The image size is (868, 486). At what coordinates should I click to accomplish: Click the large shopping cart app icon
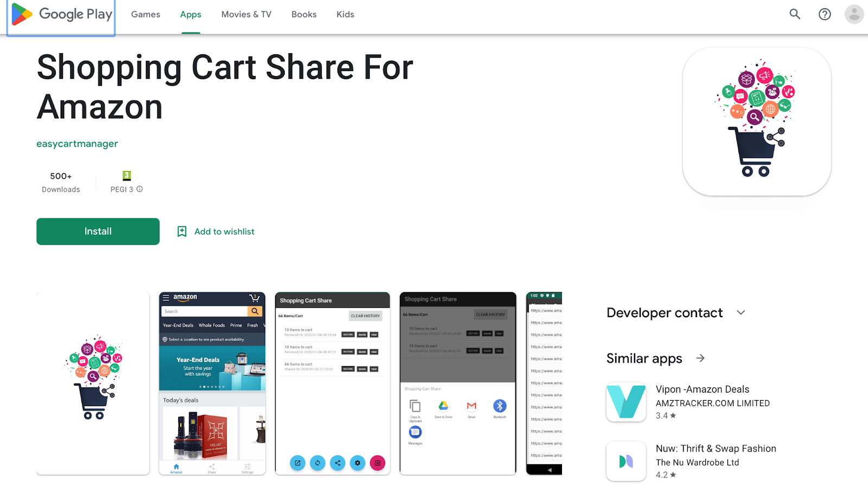(756, 121)
